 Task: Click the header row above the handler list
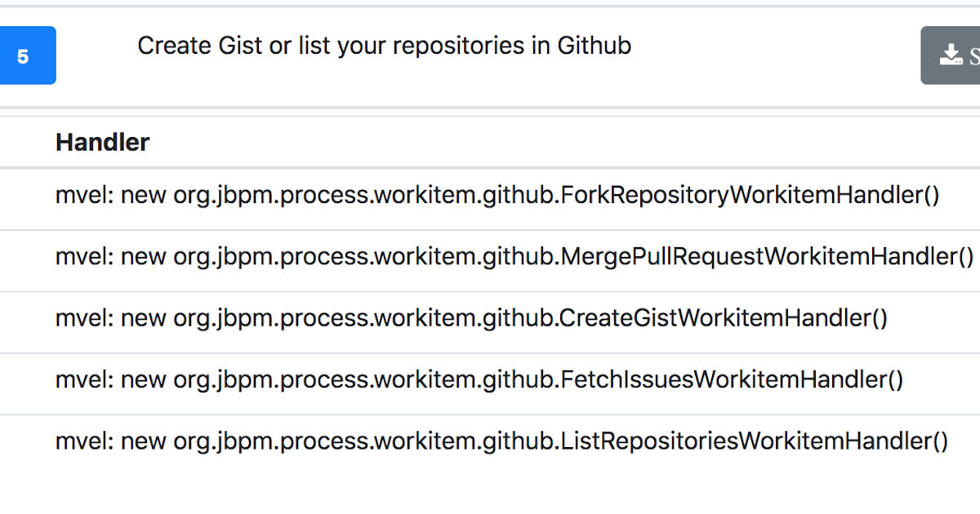(x=490, y=142)
